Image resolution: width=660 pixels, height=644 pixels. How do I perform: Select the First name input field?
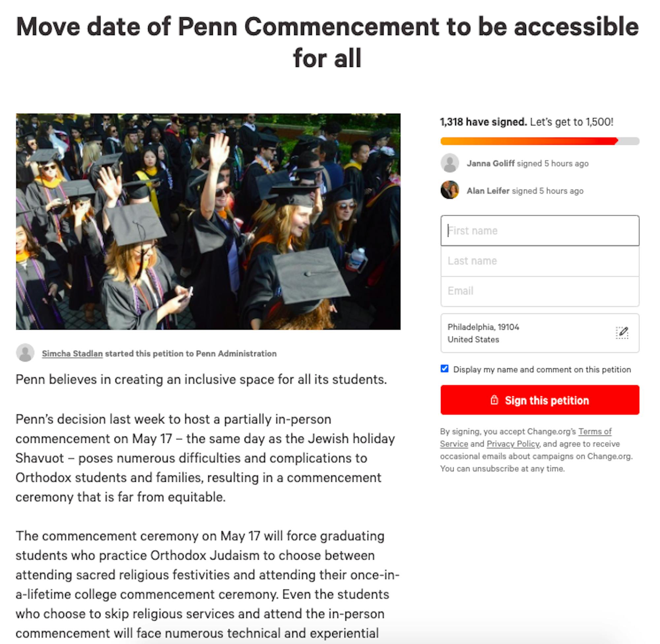coord(540,230)
